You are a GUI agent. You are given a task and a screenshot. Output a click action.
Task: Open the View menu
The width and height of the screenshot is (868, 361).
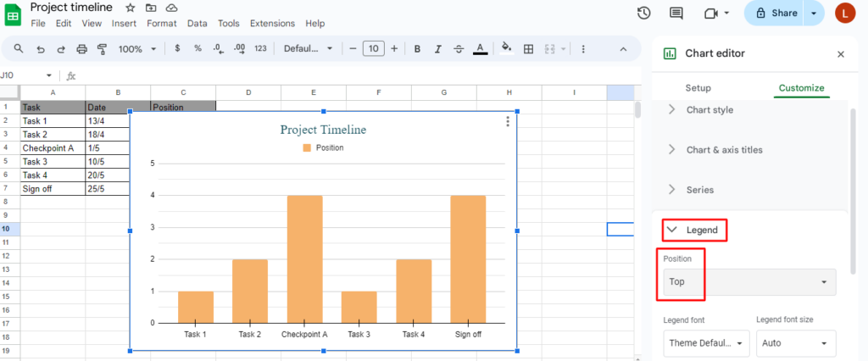[x=92, y=23]
